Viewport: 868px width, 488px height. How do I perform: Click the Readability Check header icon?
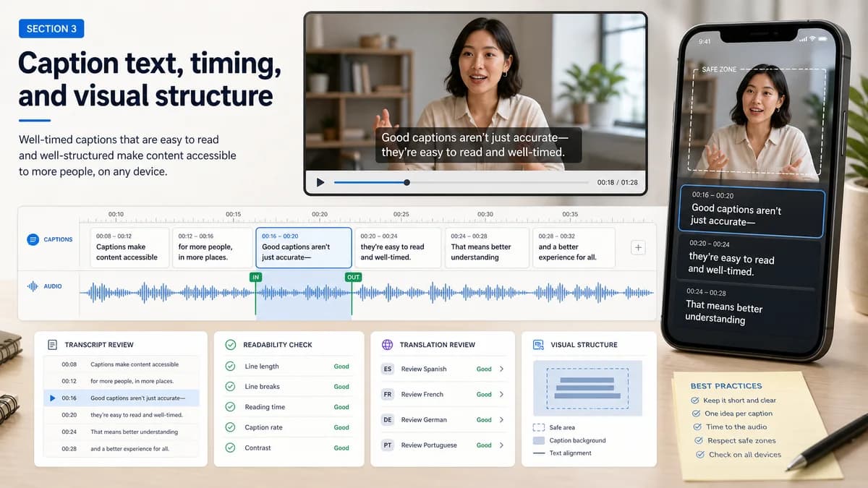(x=231, y=345)
